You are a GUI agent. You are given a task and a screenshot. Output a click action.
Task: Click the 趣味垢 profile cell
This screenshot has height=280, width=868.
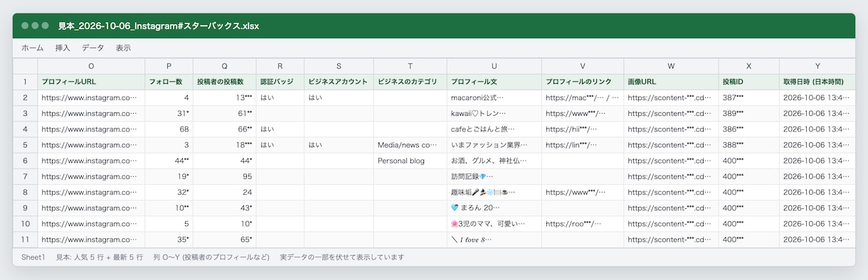pyautogui.click(x=494, y=192)
